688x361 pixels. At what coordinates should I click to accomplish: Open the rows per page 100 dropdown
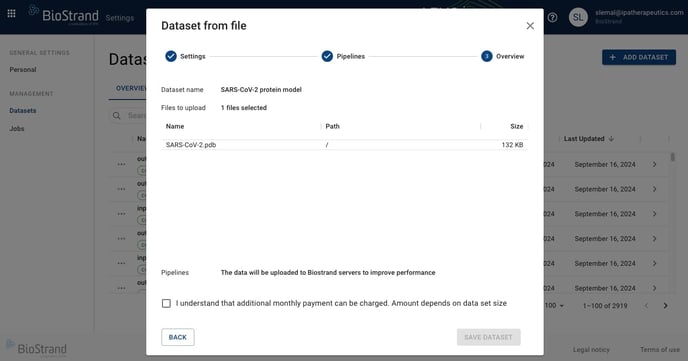[x=555, y=306]
